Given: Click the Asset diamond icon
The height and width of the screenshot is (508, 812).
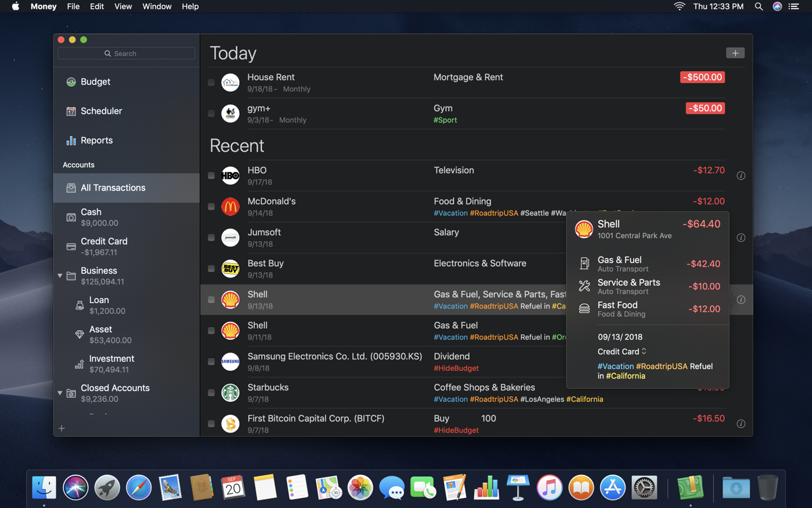Looking at the screenshot, I should tap(79, 335).
